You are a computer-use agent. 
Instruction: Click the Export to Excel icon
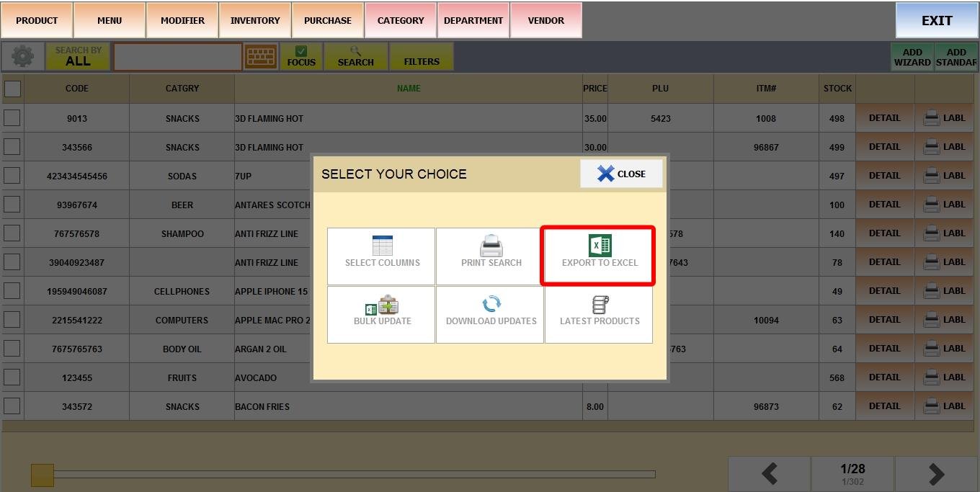coord(600,246)
